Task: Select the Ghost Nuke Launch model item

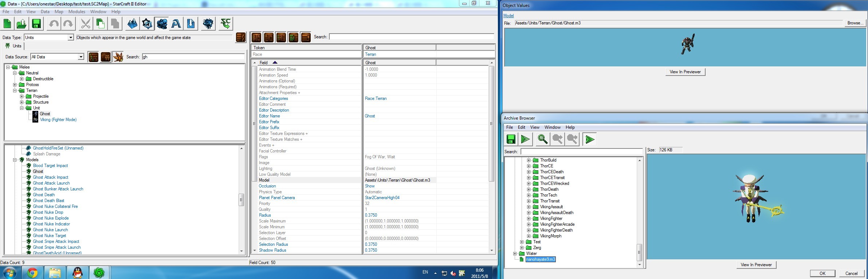Action: pyautogui.click(x=50, y=230)
